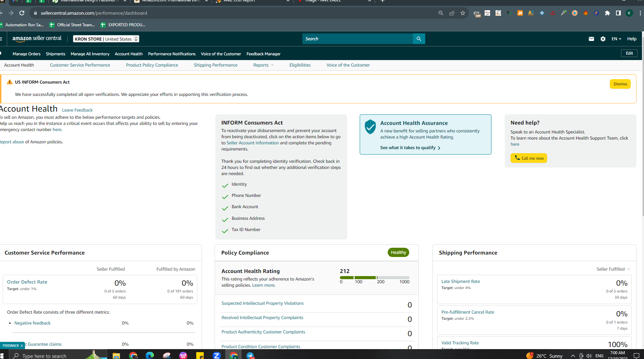
Task: Go to Manage All Inventory
Action: coord(90,54)
